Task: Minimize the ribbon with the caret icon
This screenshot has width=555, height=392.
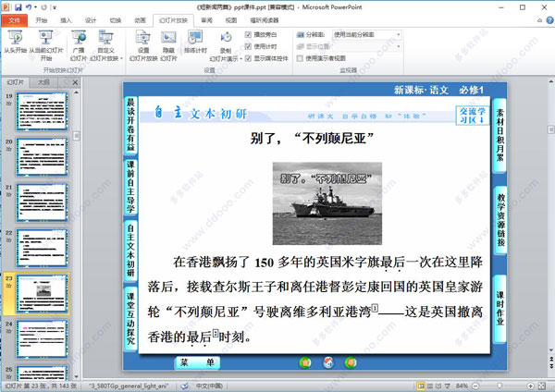Action: pos(540,20)
